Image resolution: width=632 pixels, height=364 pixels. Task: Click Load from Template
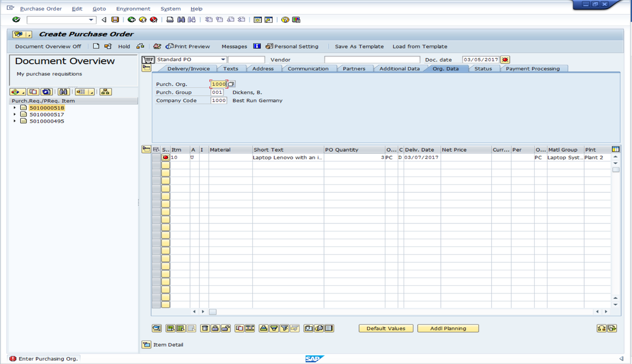pyautogui.click(x=420, y=46)
